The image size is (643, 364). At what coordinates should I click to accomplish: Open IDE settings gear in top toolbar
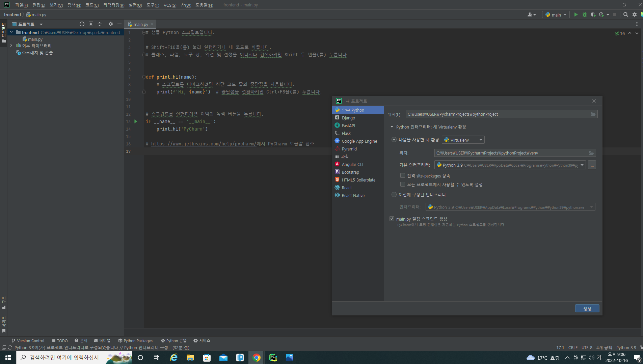point(635,15)
